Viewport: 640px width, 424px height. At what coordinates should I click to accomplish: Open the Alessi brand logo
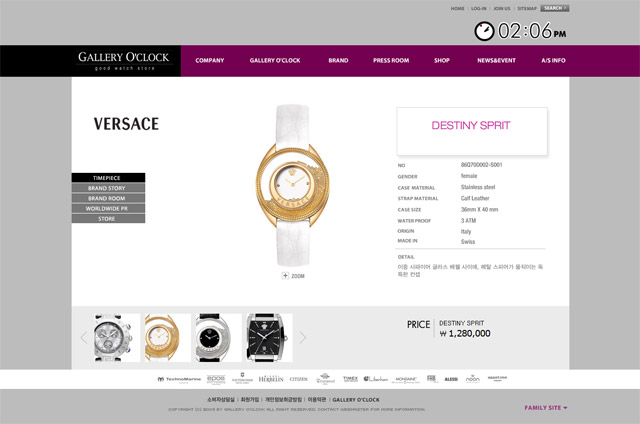pyautogui.click(x=451, y=380)
